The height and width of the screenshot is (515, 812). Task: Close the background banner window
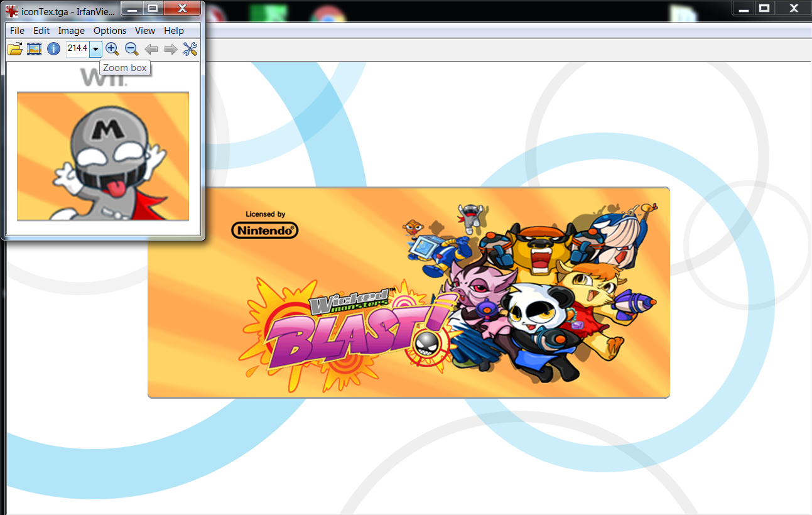click(x=793, y=8)
